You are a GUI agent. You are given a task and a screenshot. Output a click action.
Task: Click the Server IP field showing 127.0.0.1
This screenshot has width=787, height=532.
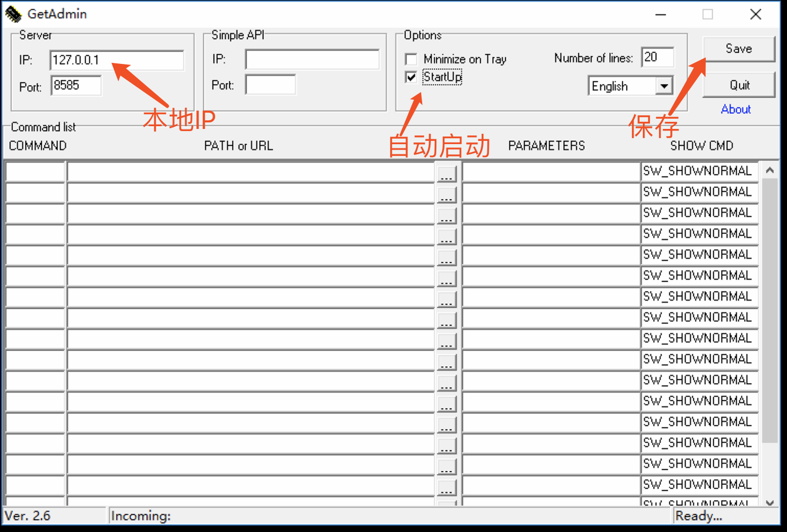click(117, 60)
